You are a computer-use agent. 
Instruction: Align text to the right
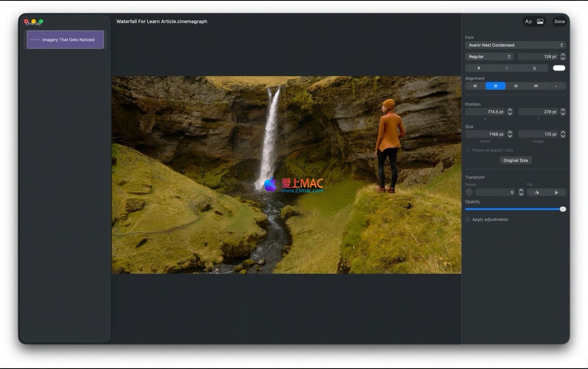tap(516, 86)
